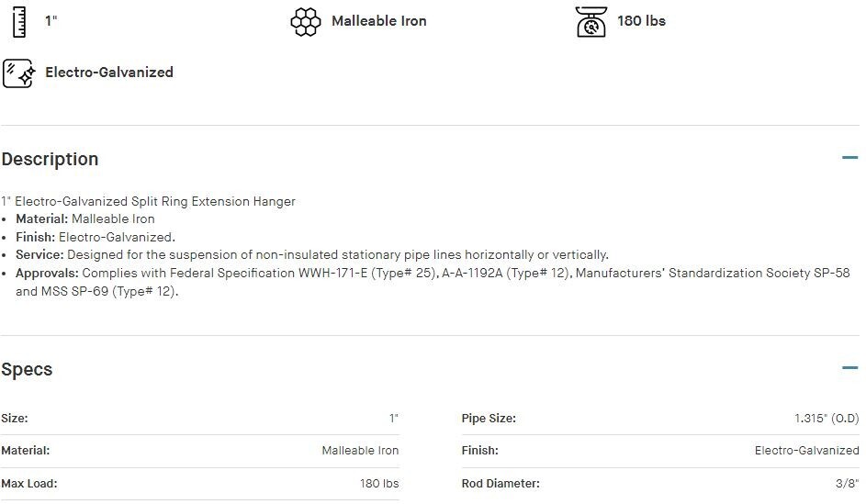Click the Pipe Size value 1.315" (O.D)

[x=827, y=418]
